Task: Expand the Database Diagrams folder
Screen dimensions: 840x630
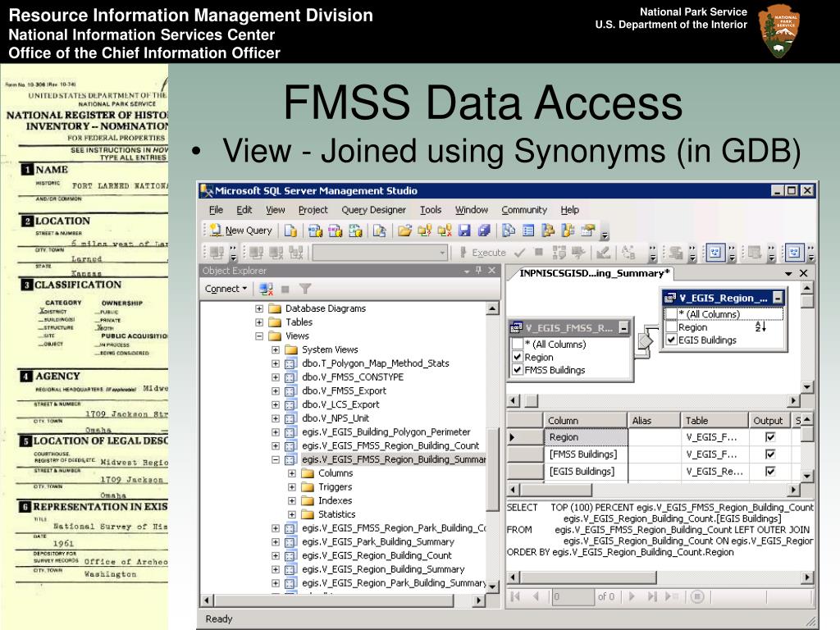Action: pos(259,308)
